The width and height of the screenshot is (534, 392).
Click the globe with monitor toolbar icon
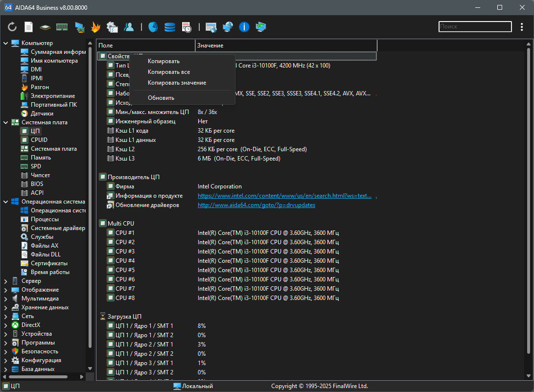pos(228,26)
